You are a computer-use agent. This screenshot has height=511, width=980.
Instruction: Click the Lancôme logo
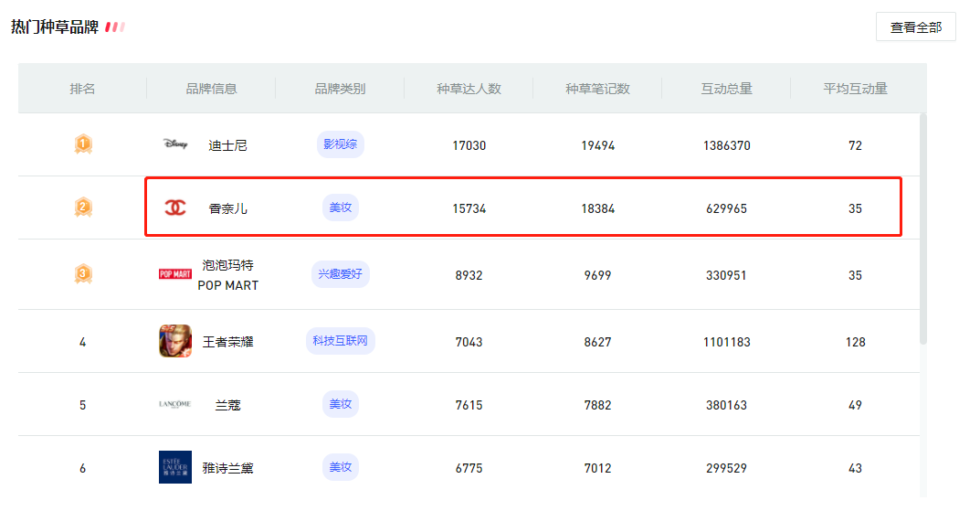point(175,405)
